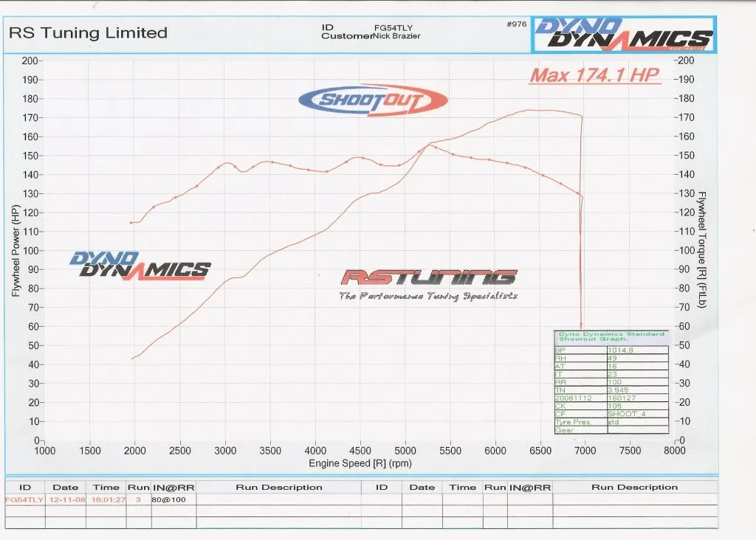Click the customer name 'Nick Brazier'
Viewport: 756px width, 540px height.
pos(396,36)
